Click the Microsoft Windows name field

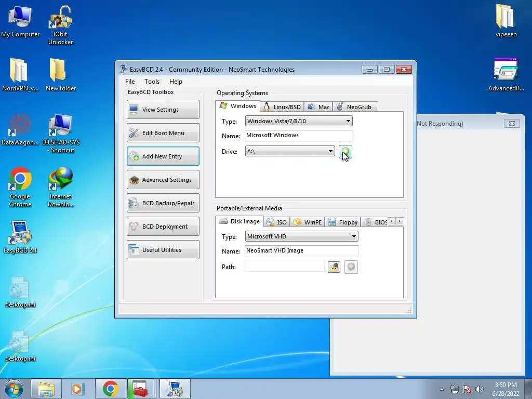(299, 136)
